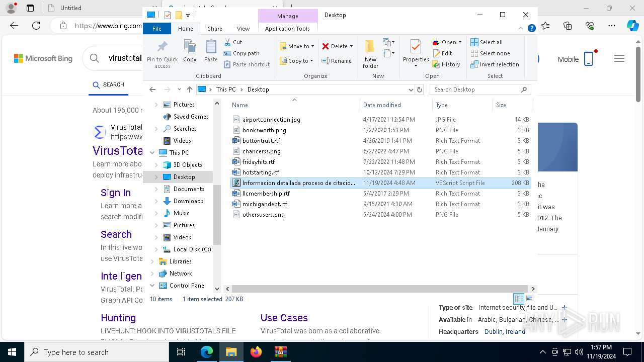Image resolution: width=644 pixels, height=362 pixels.
Task: Click the taskbar search box
Action: pyautogui.click(x=97, y=352)
